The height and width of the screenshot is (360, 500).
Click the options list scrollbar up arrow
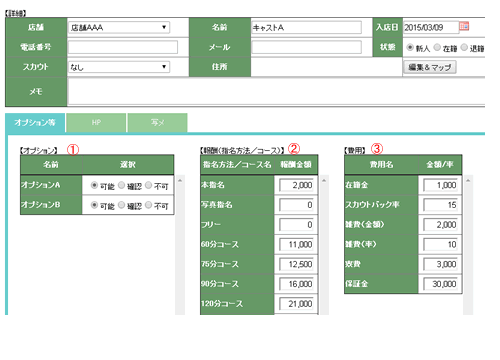[180, 180]
